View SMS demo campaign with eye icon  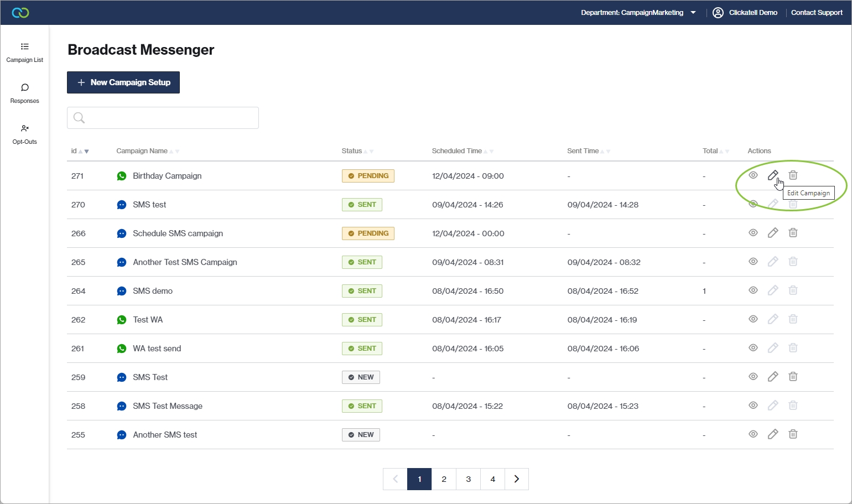[753, 290]
